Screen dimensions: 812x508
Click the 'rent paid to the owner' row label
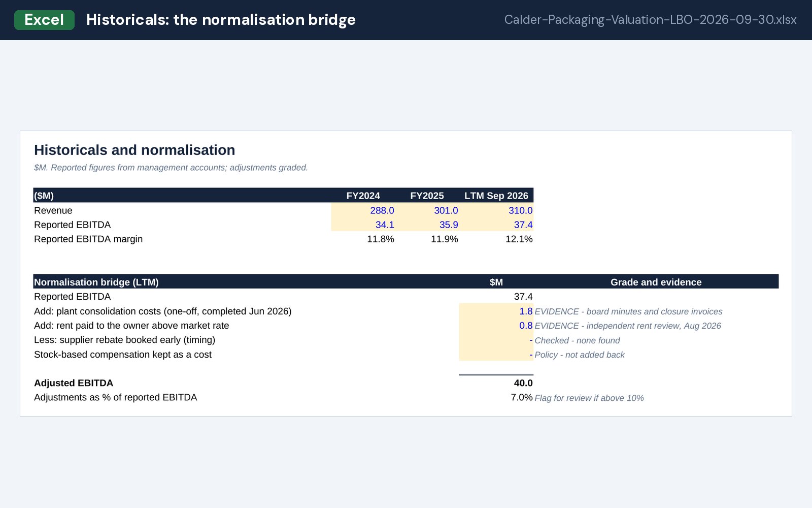pos(131,326)
